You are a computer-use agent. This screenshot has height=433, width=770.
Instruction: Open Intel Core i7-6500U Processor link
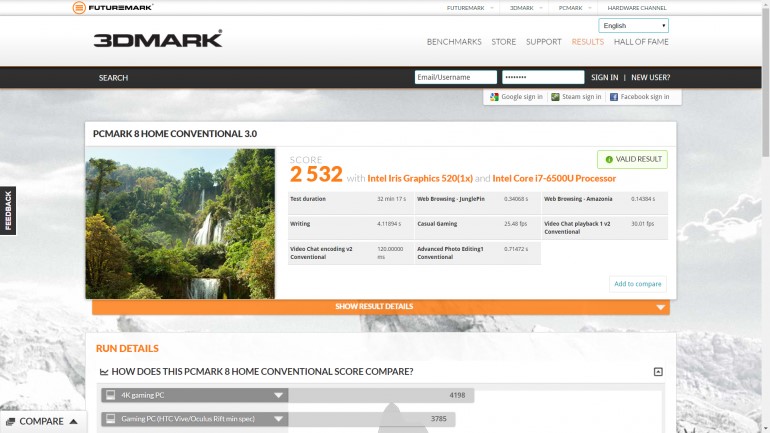554,178
